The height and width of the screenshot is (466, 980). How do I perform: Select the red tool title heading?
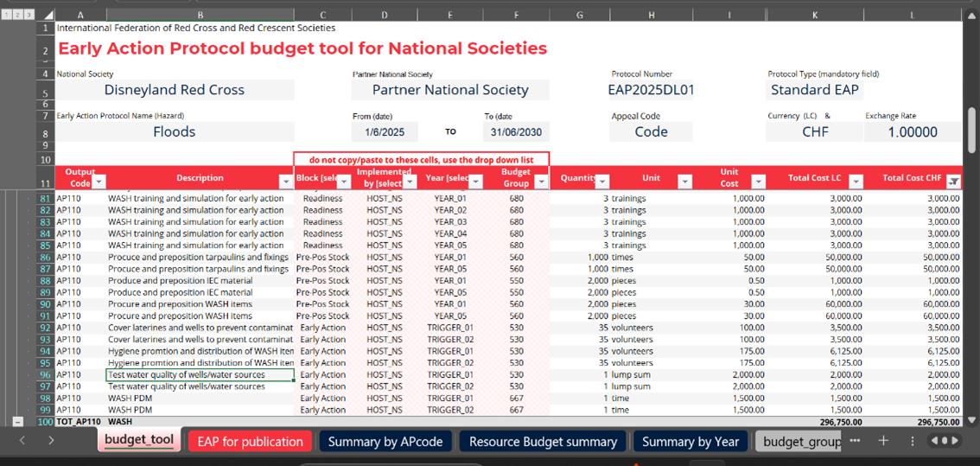(x=302, y=48)
